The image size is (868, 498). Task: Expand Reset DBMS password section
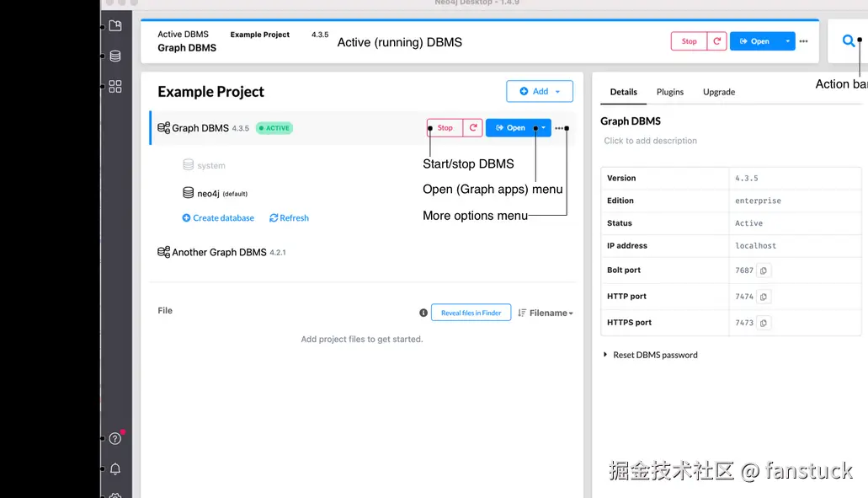click(651, 355)
